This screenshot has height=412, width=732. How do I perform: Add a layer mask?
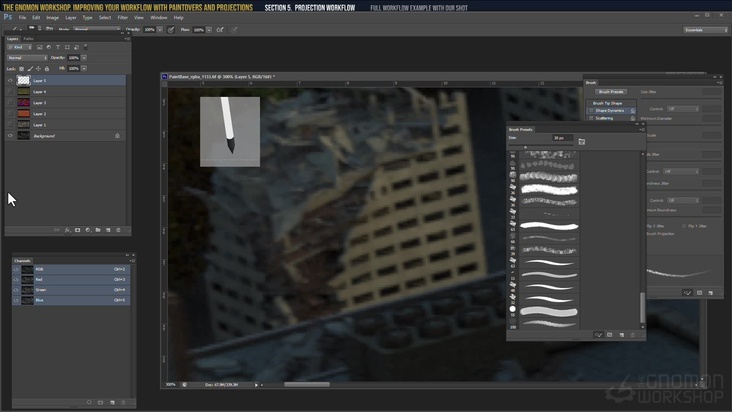77,230
